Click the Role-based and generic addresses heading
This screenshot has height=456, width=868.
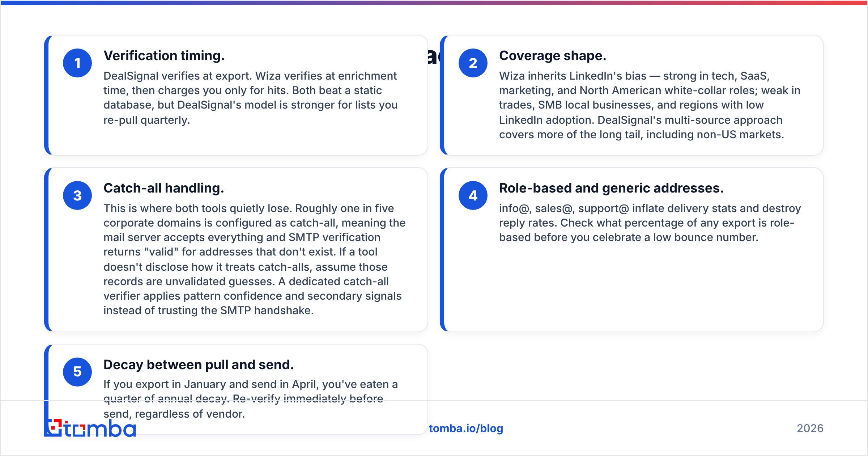click(x=611, y=188)
